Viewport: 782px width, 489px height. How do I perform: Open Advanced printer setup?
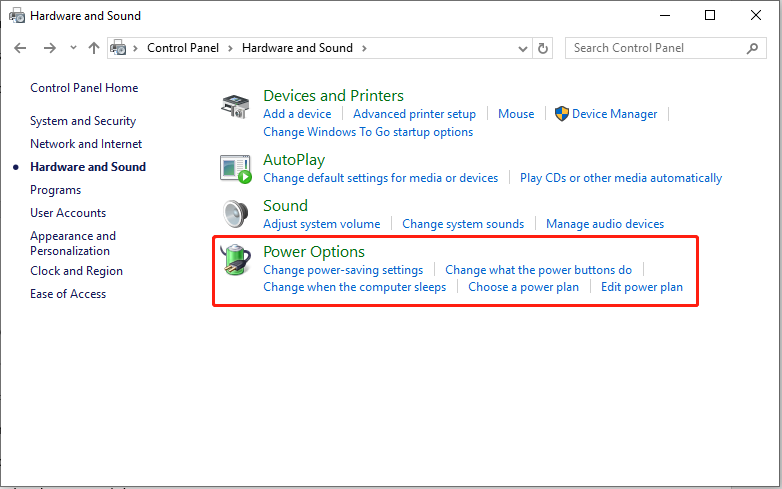414,114
